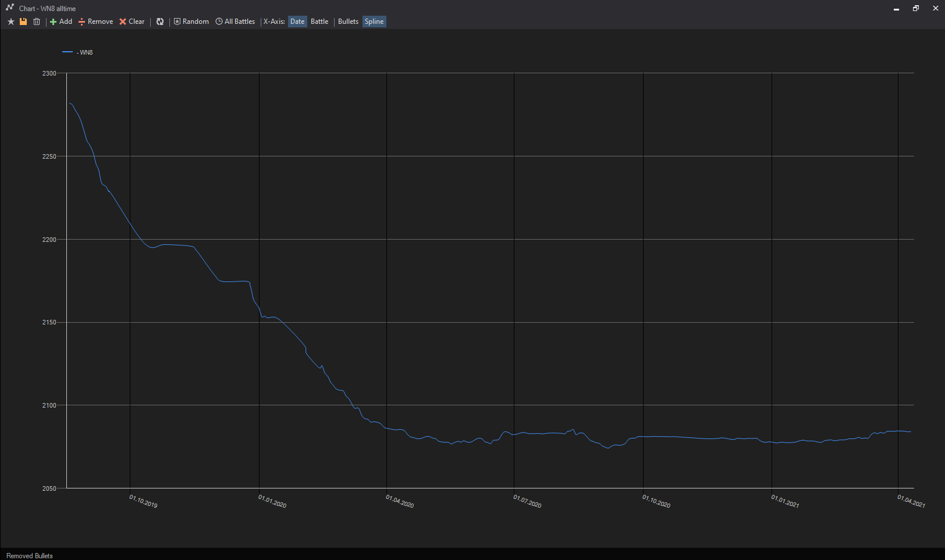
Task: Click the 2200 value axis label
Action: [x=49, y=240]
